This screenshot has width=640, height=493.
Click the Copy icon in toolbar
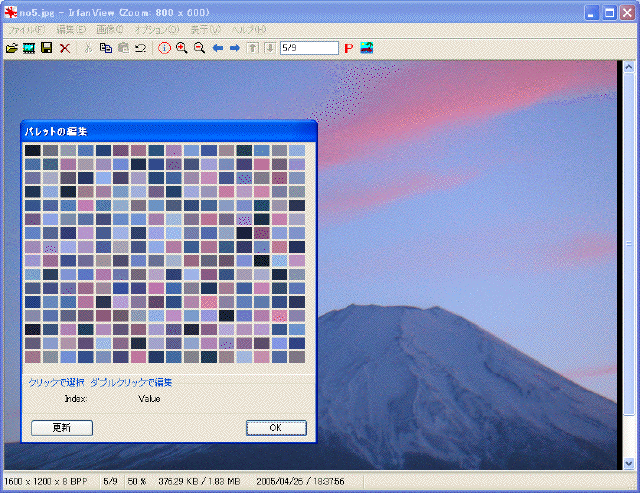(105, 48)
